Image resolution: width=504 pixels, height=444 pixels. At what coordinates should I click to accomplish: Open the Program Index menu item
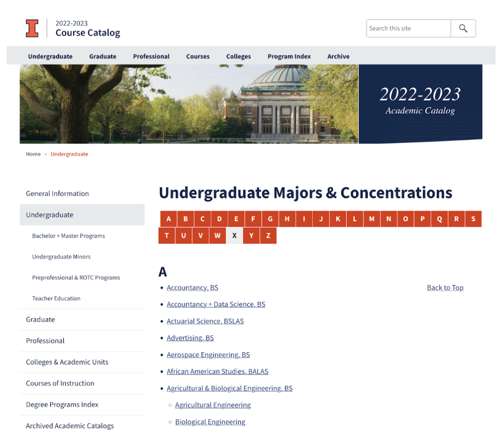(289, 56)
